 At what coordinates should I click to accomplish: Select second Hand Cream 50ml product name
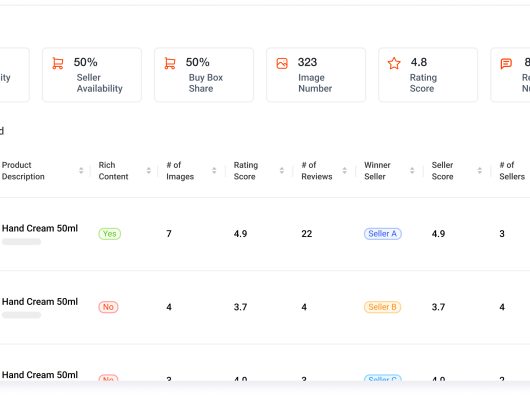tap(40, 302)
